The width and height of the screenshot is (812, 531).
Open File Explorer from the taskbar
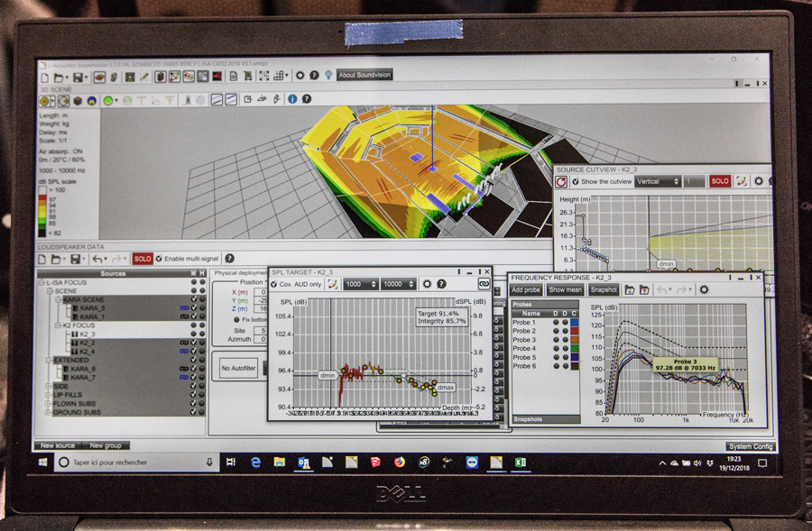point(279,462)
